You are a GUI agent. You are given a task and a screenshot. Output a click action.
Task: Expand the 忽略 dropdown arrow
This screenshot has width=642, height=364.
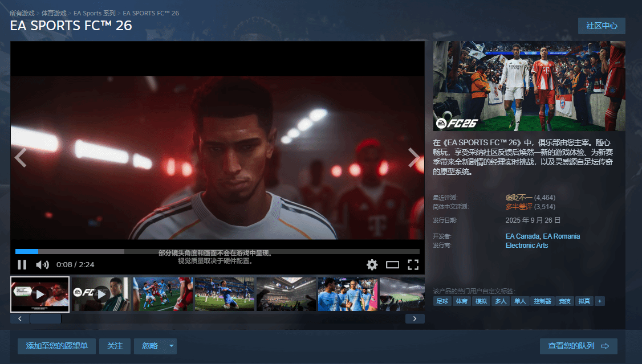(171, 346)
